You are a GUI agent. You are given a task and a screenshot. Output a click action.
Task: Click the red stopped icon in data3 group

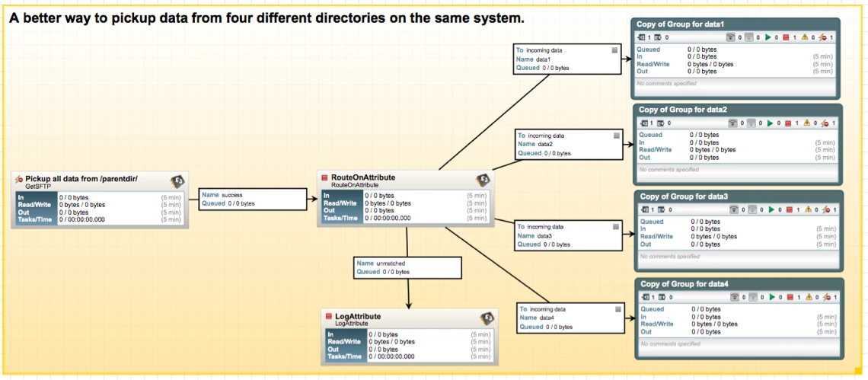click(x=790, y=210)
